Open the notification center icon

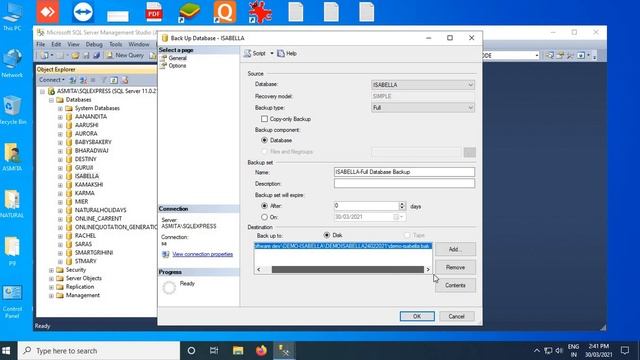point(625,350)
